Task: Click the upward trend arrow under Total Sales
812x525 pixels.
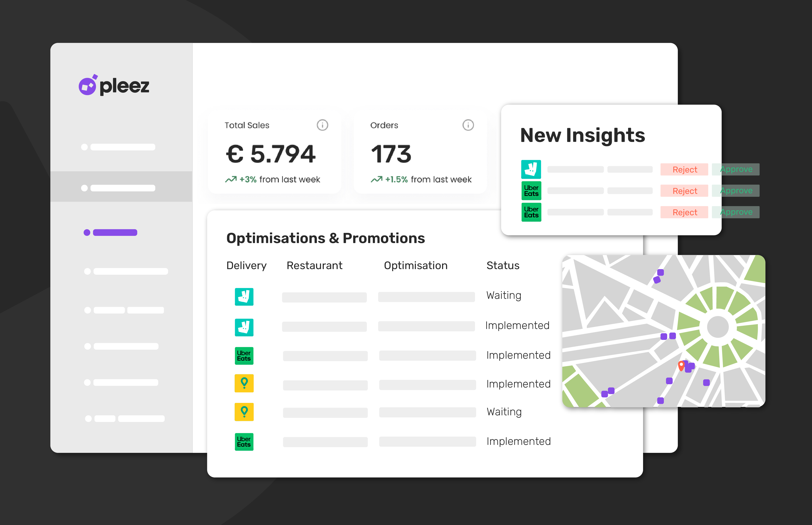Action: click(x=231, y=179)
